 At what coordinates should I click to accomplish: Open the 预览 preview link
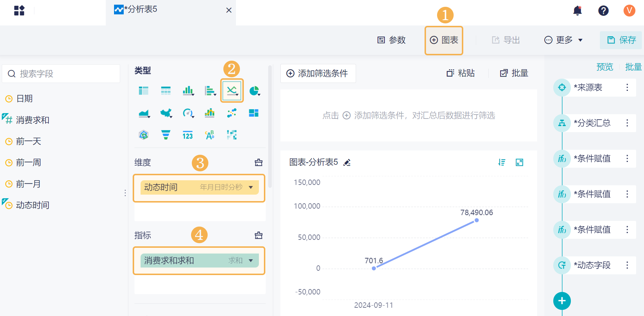(x=605, y=67)
